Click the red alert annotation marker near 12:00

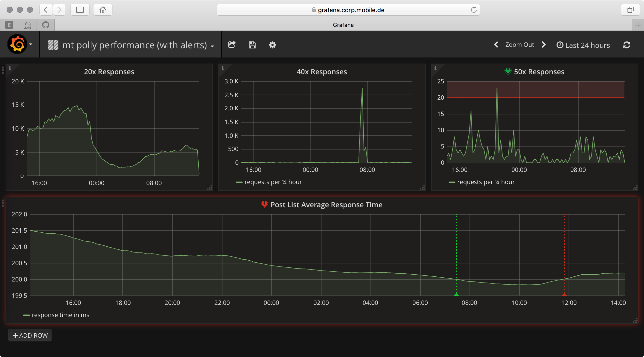click(564, 294)
